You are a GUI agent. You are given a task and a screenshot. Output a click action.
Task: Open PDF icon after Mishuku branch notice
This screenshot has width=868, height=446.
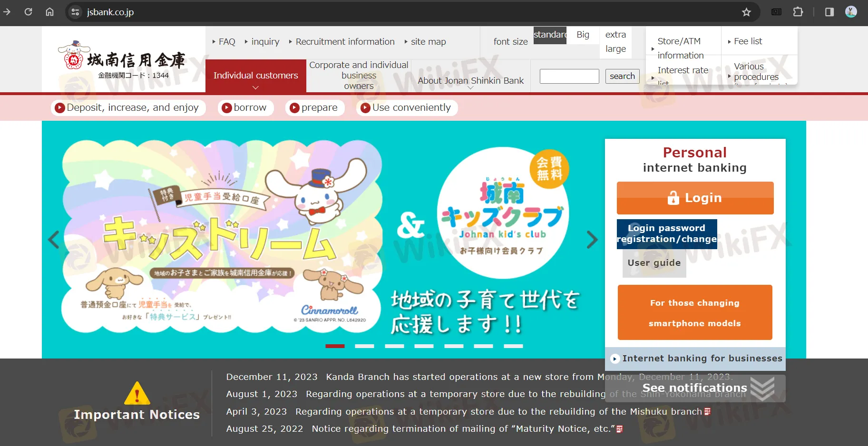[707, 411]
